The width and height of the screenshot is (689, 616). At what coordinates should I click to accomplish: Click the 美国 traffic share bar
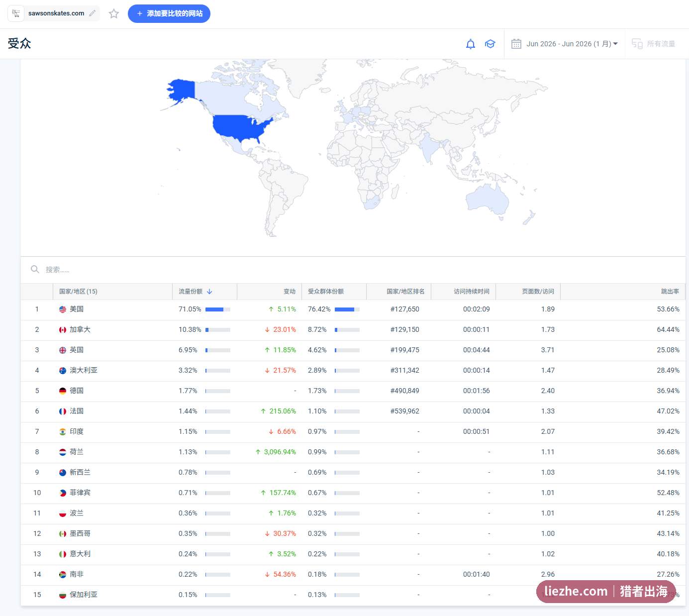coord(218,309)
